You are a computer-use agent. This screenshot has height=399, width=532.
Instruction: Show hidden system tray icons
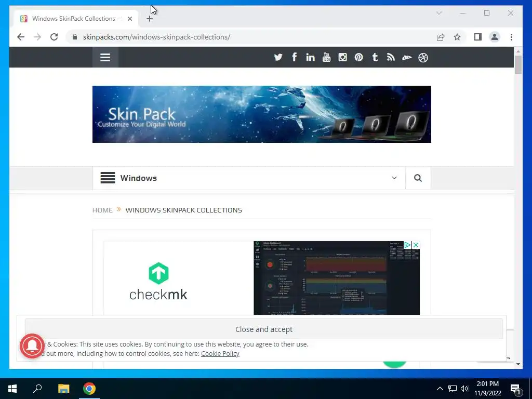tap(440, 389)
